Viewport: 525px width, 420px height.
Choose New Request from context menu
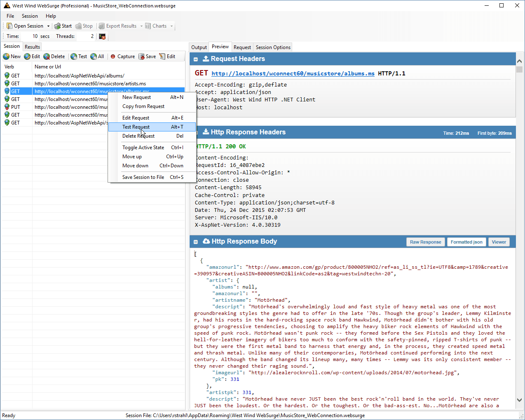coord(152,97)
